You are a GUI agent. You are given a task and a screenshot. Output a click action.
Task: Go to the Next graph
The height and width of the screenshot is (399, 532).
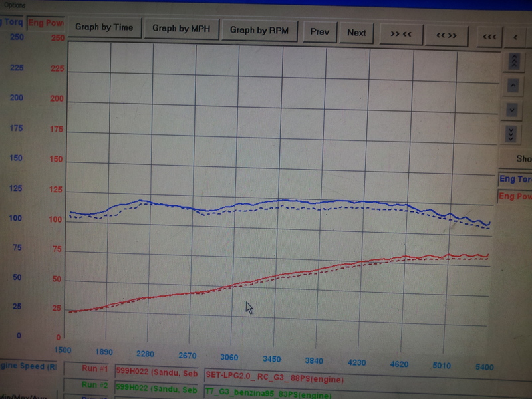pos(356,33)
